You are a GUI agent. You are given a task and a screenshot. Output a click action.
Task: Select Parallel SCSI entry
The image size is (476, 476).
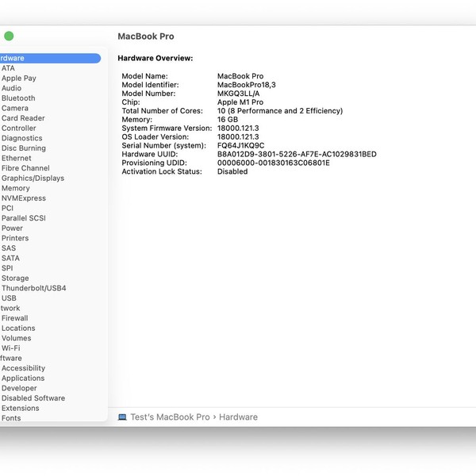pyautogui.click(x=24, y=218)
